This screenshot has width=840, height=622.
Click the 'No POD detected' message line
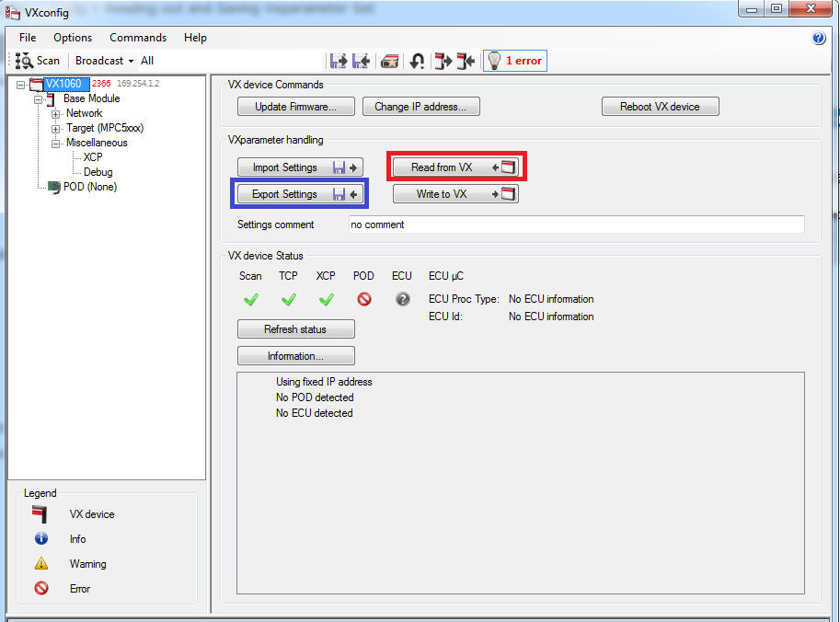315,397
